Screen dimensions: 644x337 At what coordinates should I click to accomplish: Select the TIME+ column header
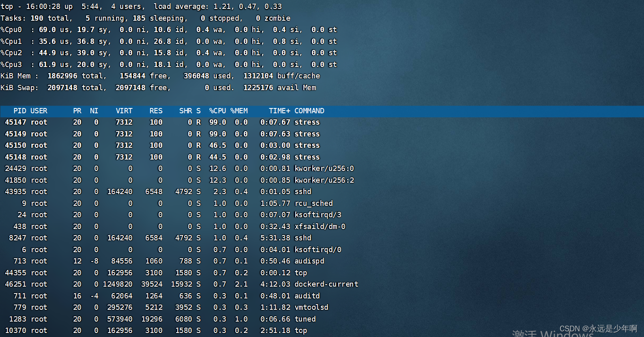(x=279, y=111)
